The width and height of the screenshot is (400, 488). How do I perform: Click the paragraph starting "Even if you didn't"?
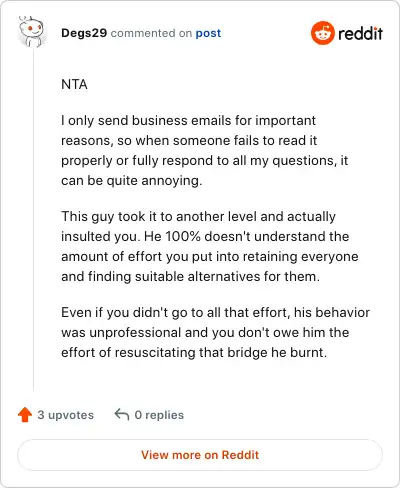pyautogui.click(x=215, y=332)
